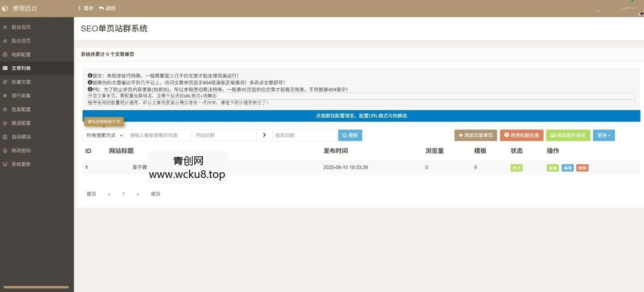644x292 pixels.
Task: Click 浏览量 column header
Action: point(435,151)
